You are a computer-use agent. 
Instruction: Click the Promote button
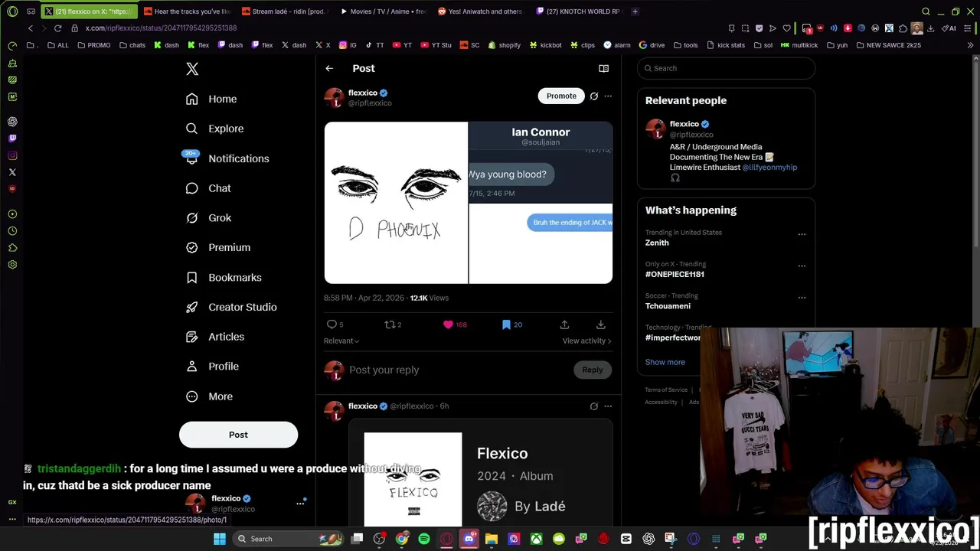[x=561, y=96]
